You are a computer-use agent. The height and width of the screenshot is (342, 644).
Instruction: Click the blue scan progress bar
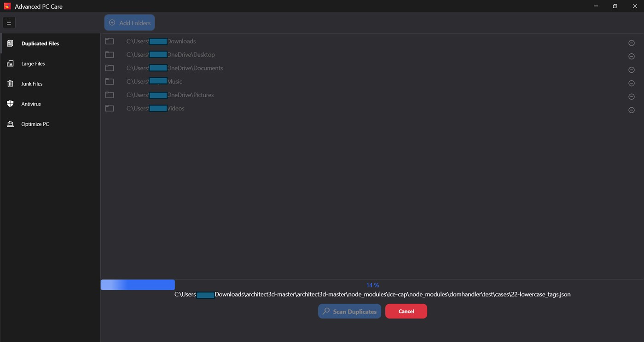click(x=138, y=284)
